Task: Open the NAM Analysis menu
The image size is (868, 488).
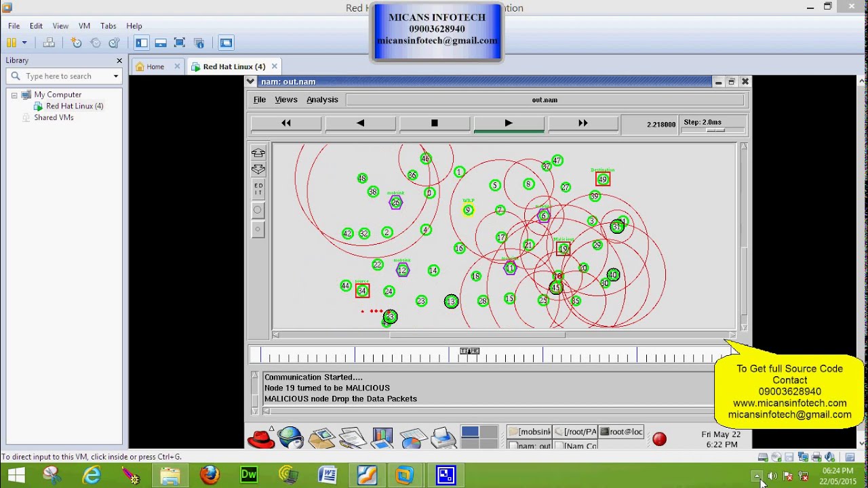Action: (x=322, y=100)
